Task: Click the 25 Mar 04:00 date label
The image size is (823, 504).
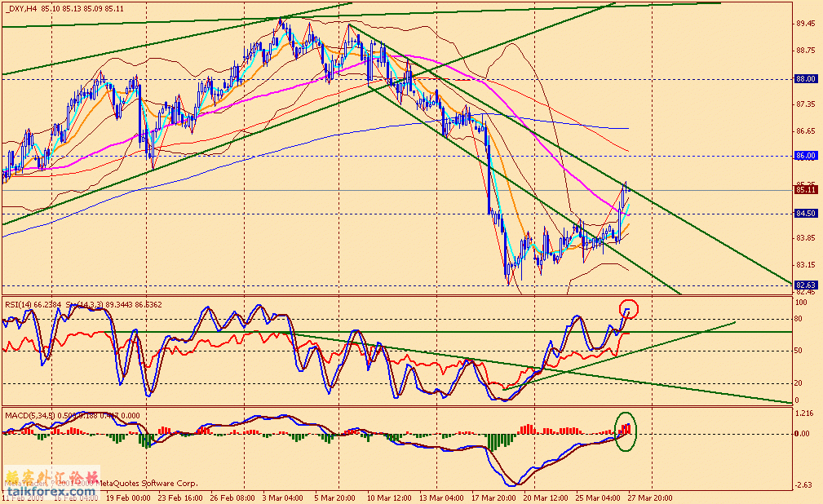Action: click(598, 497)
